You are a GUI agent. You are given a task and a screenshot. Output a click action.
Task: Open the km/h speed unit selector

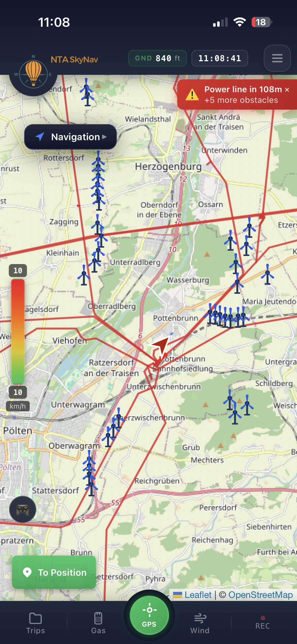(18, 406)
